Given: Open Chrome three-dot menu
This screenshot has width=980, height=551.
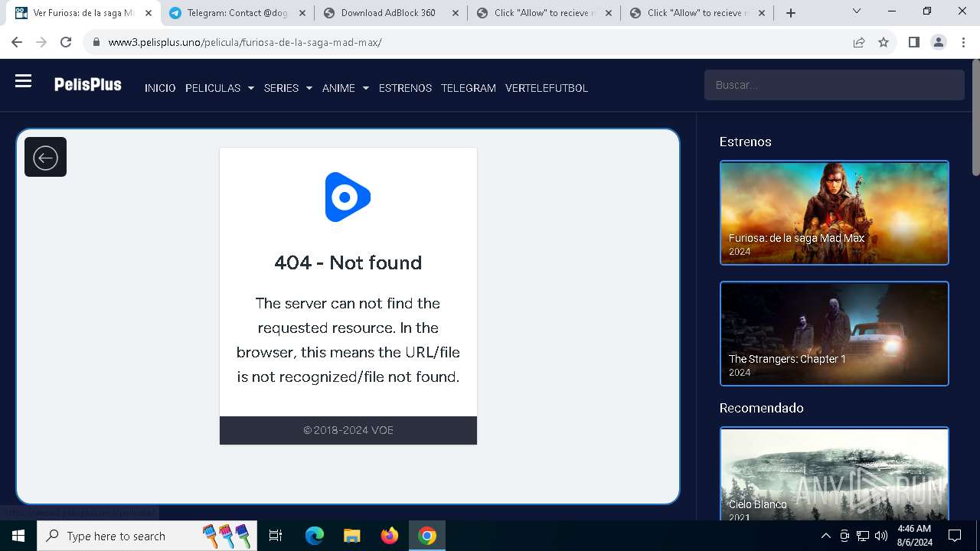Looking at the screenshot, I should 963,42.
